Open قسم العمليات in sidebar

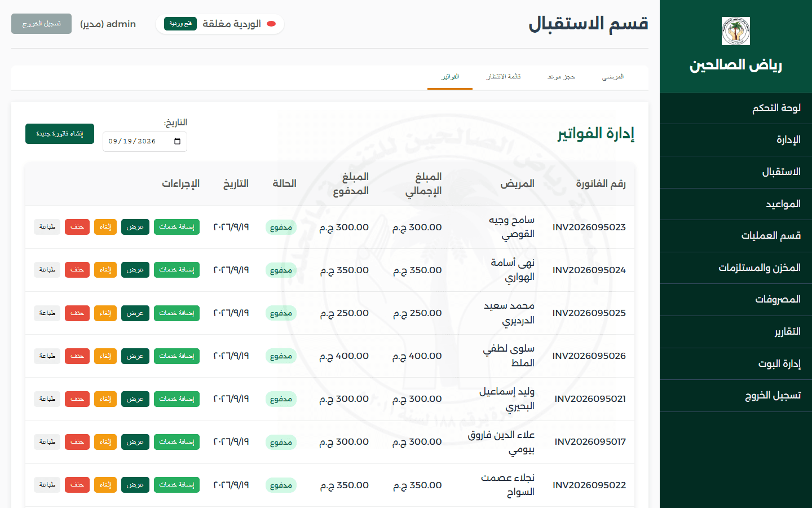point(736,236)
